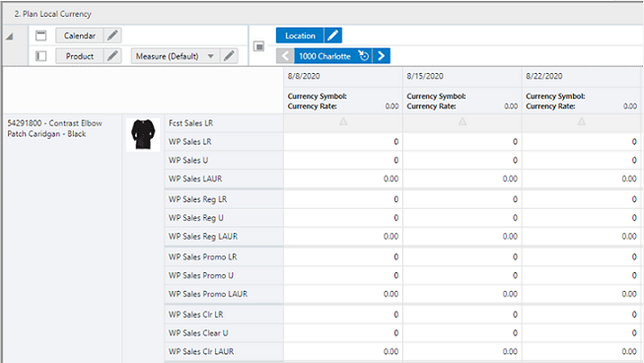The height and width of the screenshot is (363, 644).
Task: Click the Product row-axis icon
Action: click(x=40, y=56)
